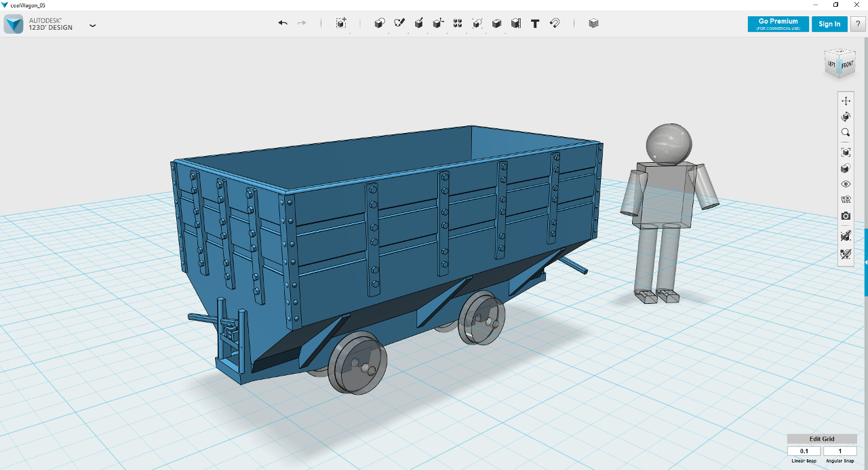Viewport: 868px width, 470px height.
Task: Click the Edit Grid button
Action: pos(822,439)
